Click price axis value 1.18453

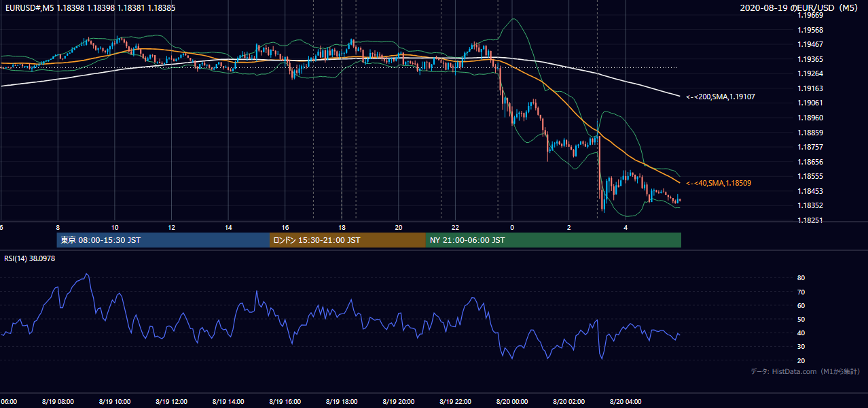coord(810,191)
